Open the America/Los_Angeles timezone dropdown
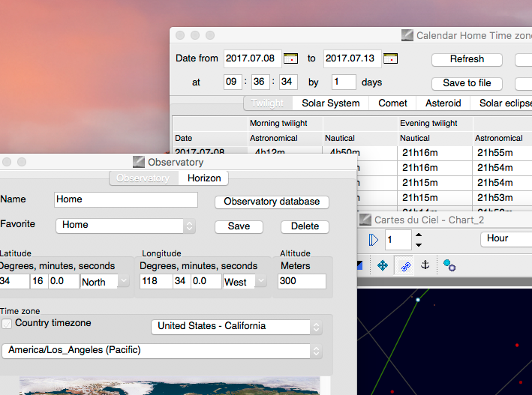 162,351
